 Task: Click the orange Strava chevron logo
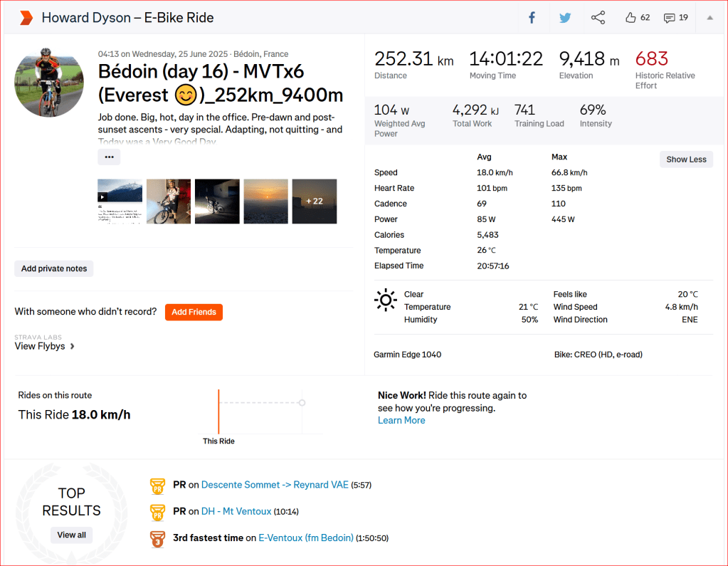26,18
